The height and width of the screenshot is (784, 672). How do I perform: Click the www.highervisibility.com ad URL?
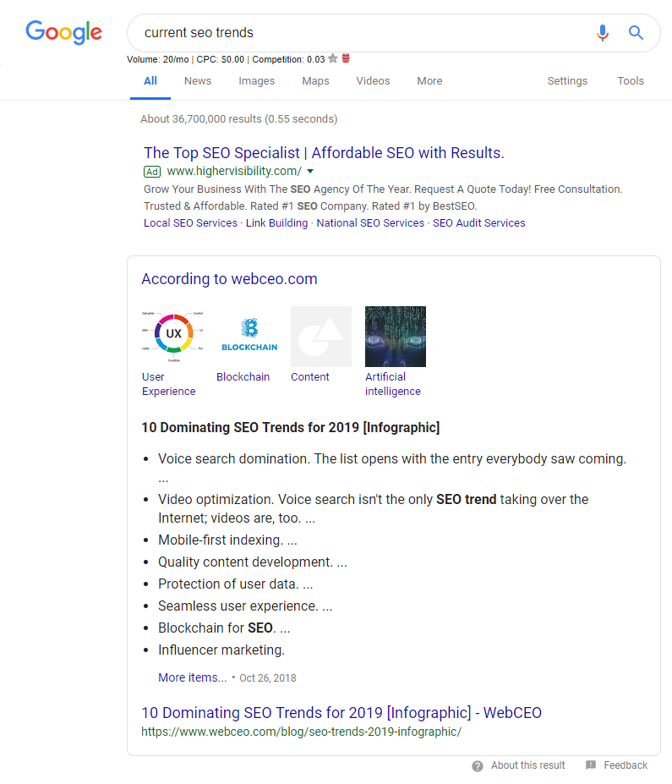click(234, 171)
